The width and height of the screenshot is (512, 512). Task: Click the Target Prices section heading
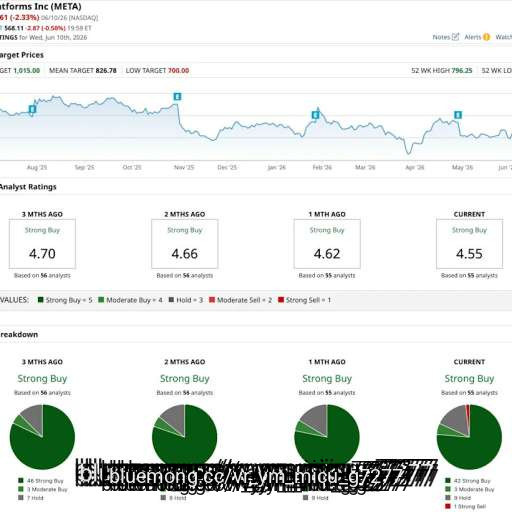point(22,55)
